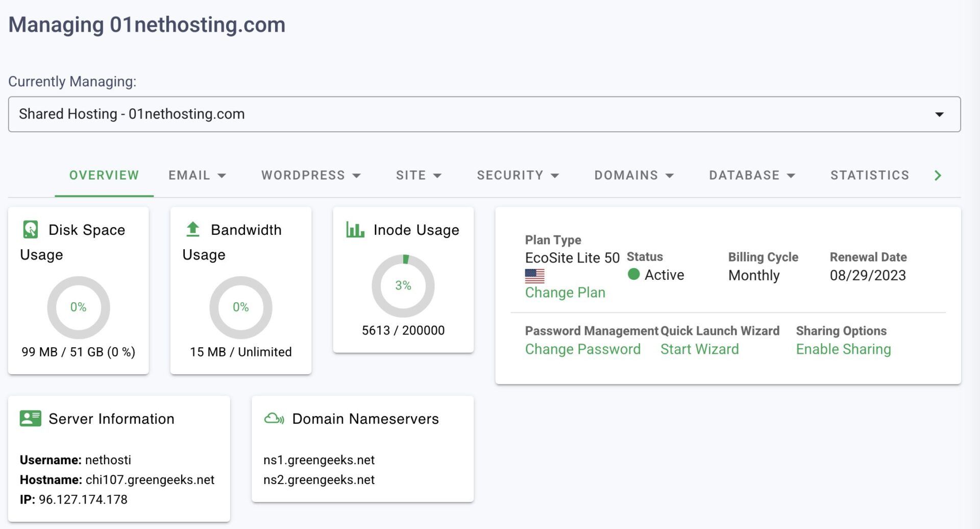The width and height of the screenshot is (980, 529).
Task: Click the hostname 'chi107.greengeeks.net'
Action: click(150, 480)
